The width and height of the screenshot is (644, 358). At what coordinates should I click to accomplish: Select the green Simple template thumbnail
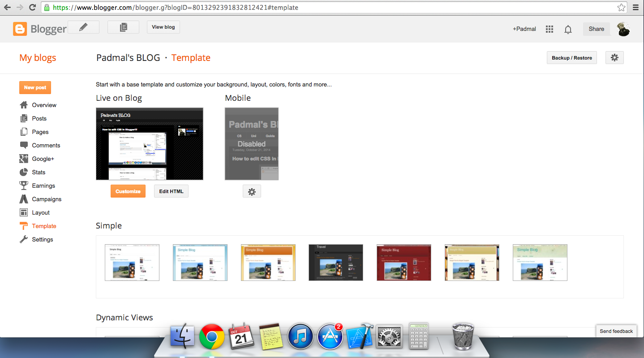540,263
